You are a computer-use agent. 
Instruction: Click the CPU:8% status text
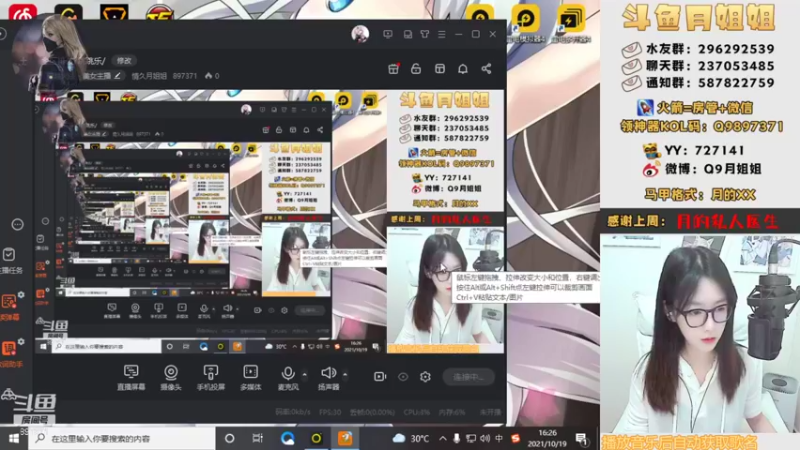point(416,412)
